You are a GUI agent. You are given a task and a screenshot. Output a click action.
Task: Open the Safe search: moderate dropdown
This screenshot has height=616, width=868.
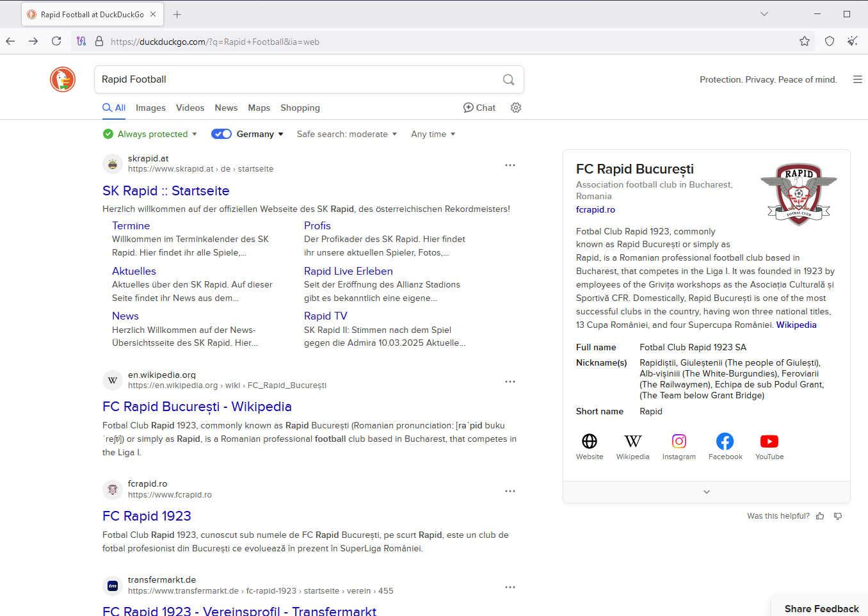[x=347, y=134]
